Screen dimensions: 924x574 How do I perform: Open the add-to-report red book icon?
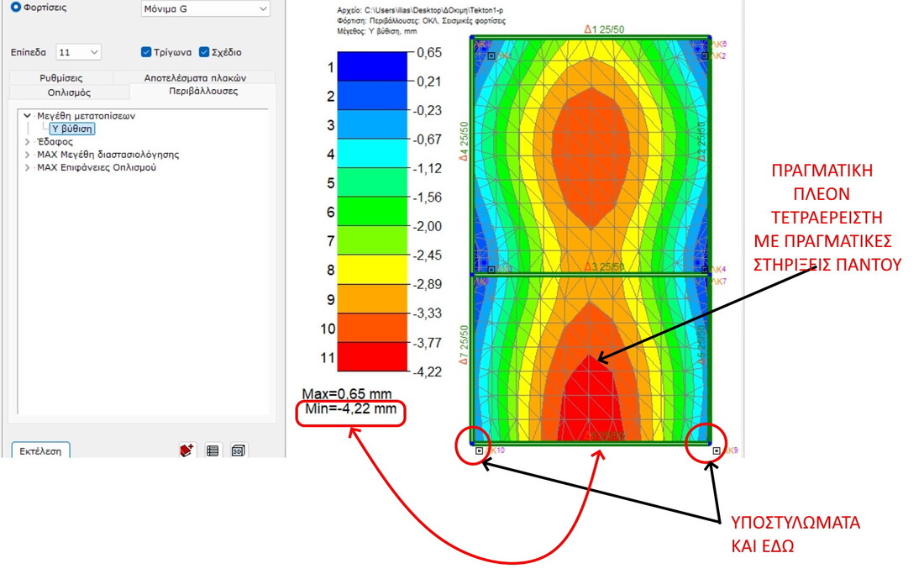click(x=186, y=450)
